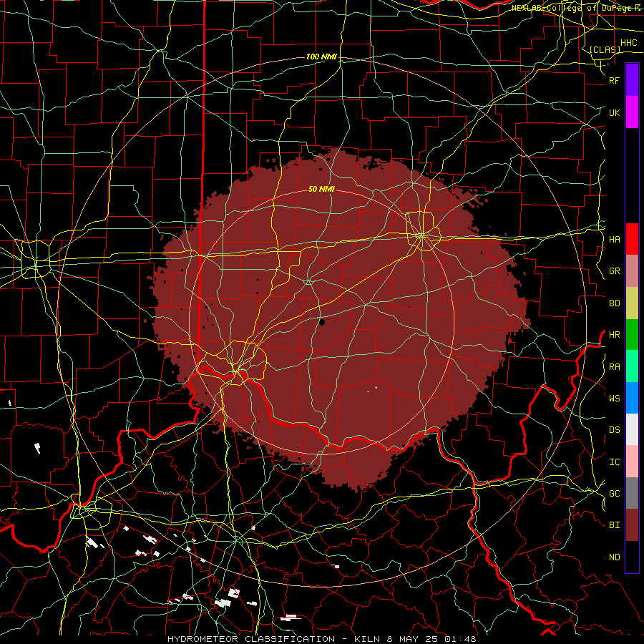The width and height of the screenshot is (644, 644).
Task: Click the UK magenta legend color swatch
Action: coord(632,112)
